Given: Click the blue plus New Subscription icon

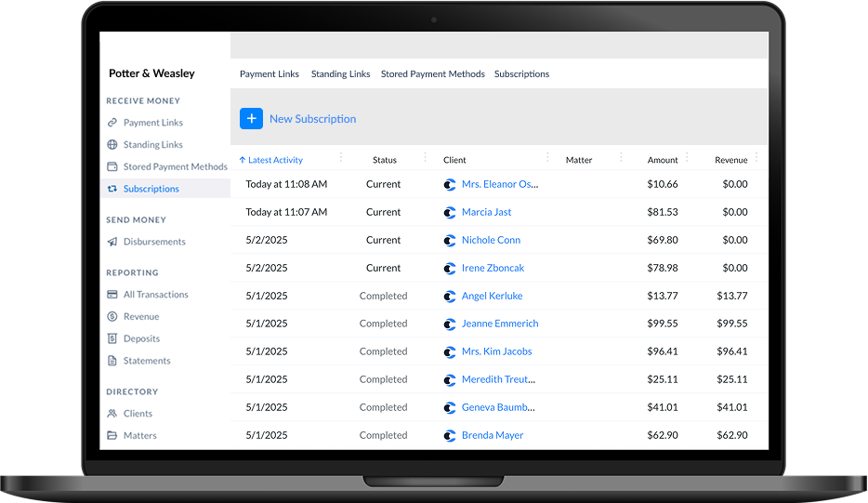Looking at the screenshot, I should pyautogui.click(x=251, y=119).
